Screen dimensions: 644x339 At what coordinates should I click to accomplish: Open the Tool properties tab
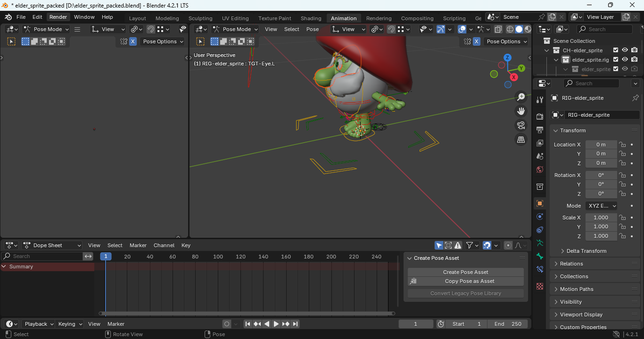[540, 100]
